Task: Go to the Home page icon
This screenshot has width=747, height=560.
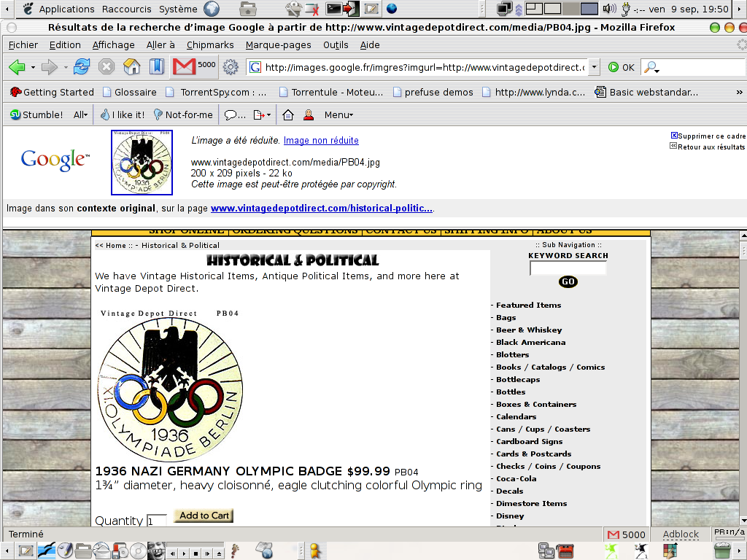Action: [131, 66]
